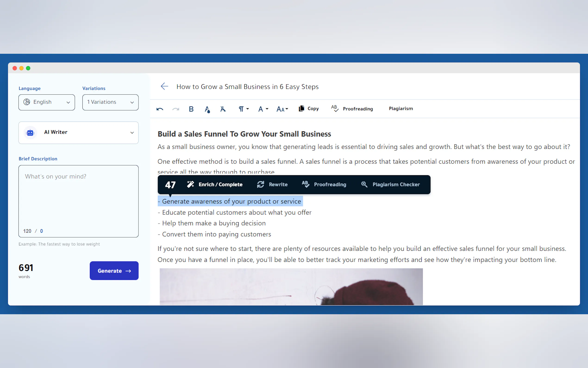Run Proofreading from the top toolbar

pos(352,108)
